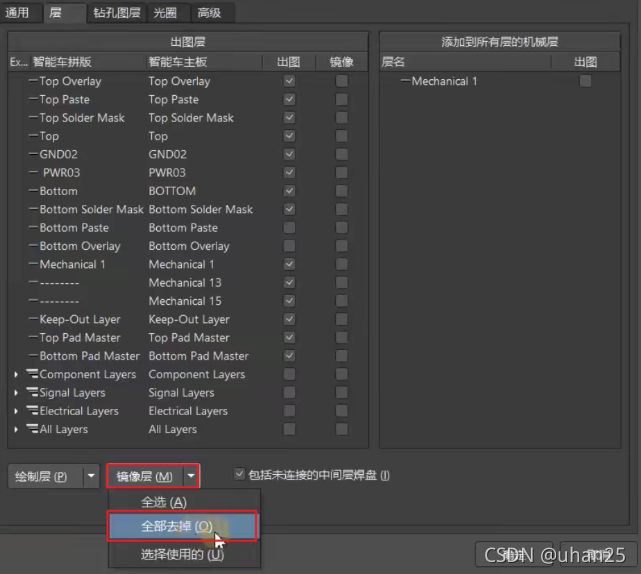
Task: Select the Bottom Pad Master row
Action: tap(188, 356)
